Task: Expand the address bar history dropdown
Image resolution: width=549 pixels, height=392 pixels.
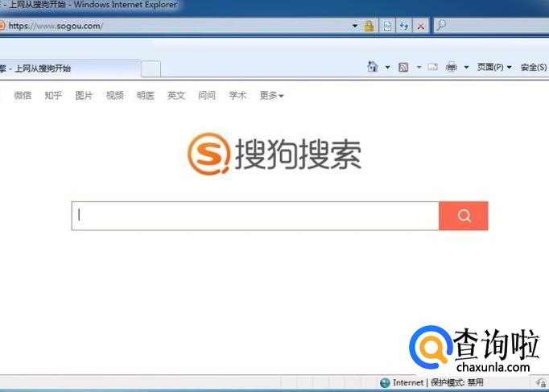Action: pyautogui.click(x=355, y=26)
